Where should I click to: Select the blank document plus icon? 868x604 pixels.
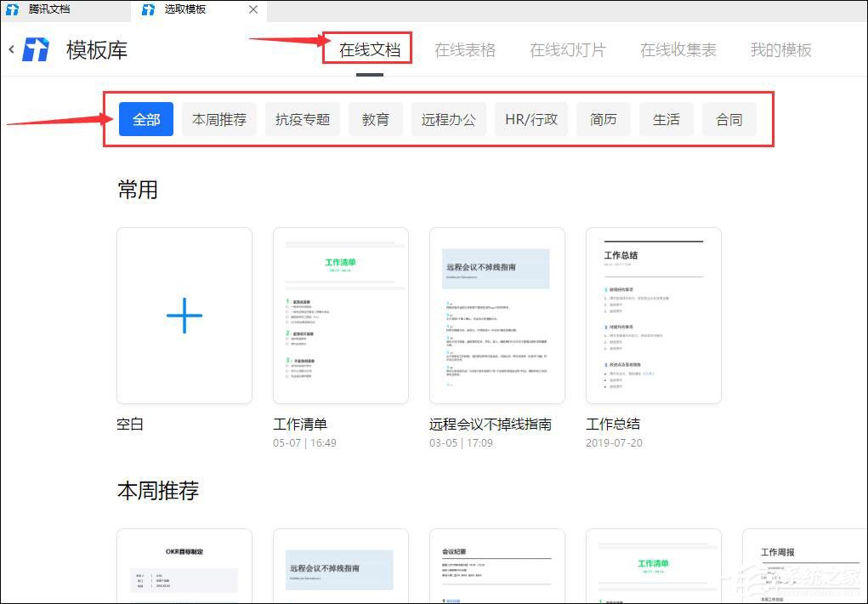point(184,316)
